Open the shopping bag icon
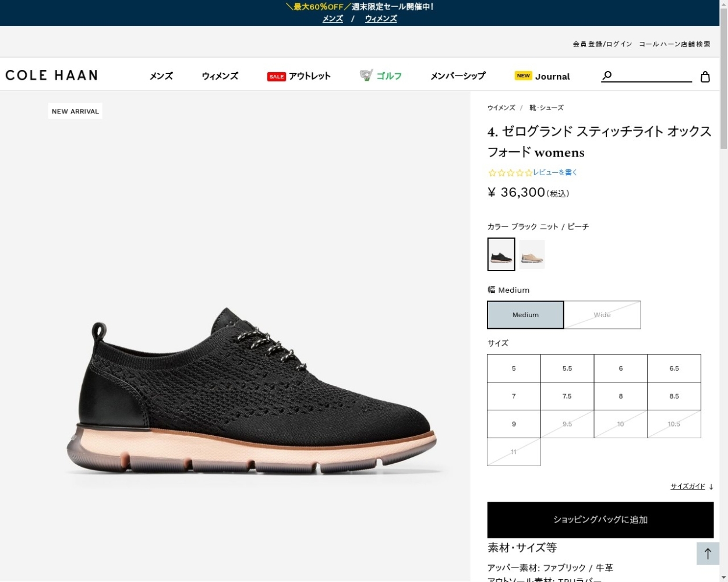 tap(705, 76)
